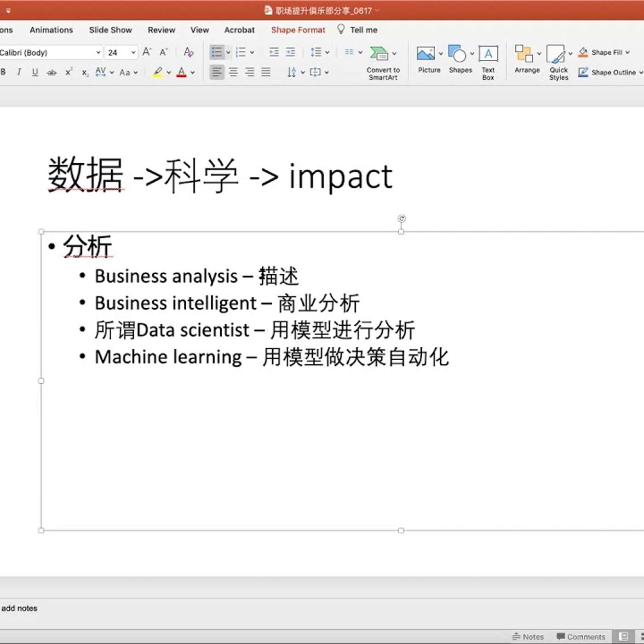The width and height of the screenshot is (644, 644).
Task: Open the line spacing dropdown
Action: pyautogui.click(x=327, y=52)
